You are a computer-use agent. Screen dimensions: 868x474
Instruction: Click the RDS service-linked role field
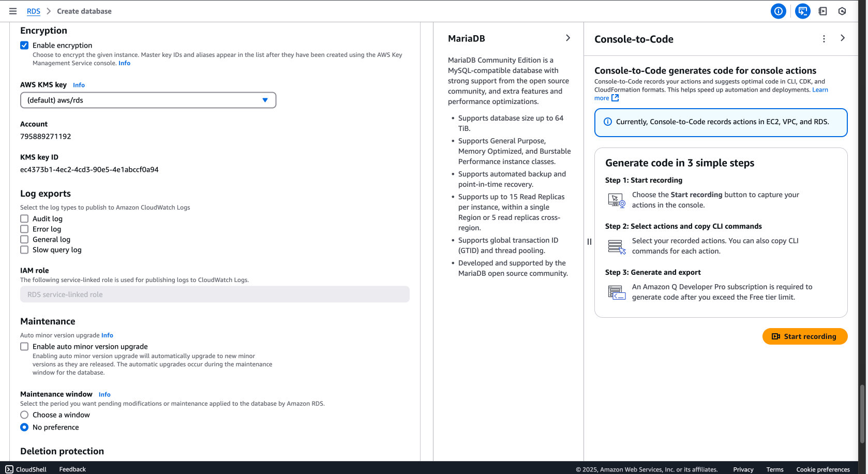coord(215,294)
